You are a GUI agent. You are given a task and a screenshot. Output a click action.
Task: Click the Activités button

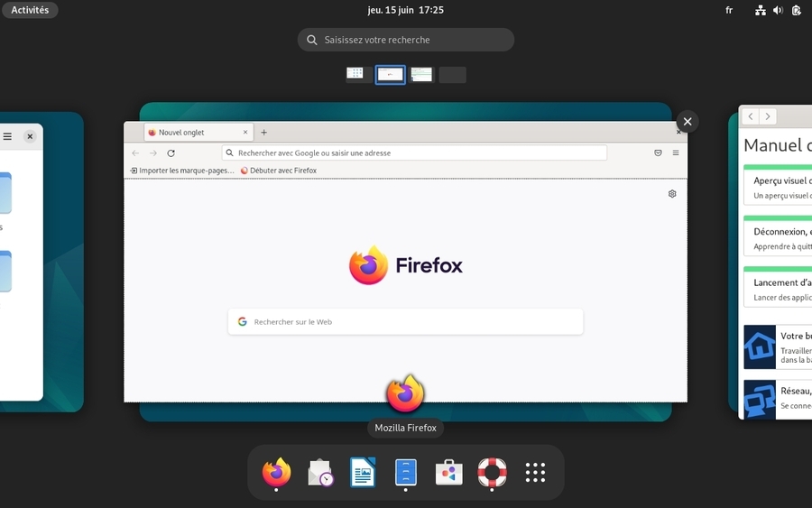(x=30, y=10)
